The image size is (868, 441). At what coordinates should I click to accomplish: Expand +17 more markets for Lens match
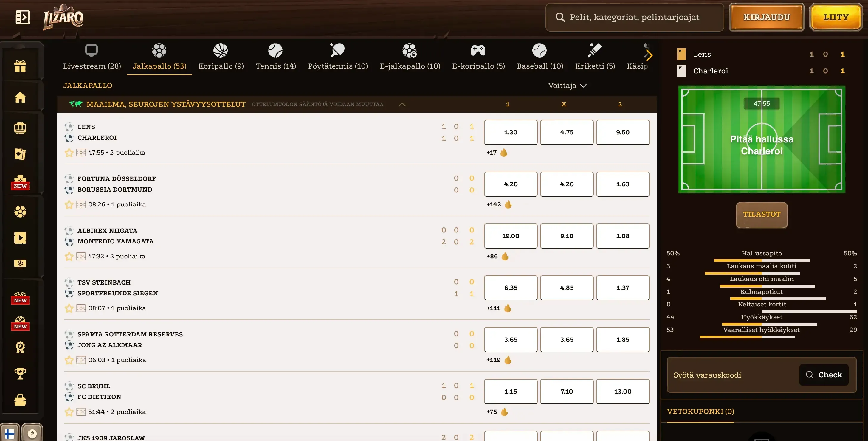pos(497,153)
